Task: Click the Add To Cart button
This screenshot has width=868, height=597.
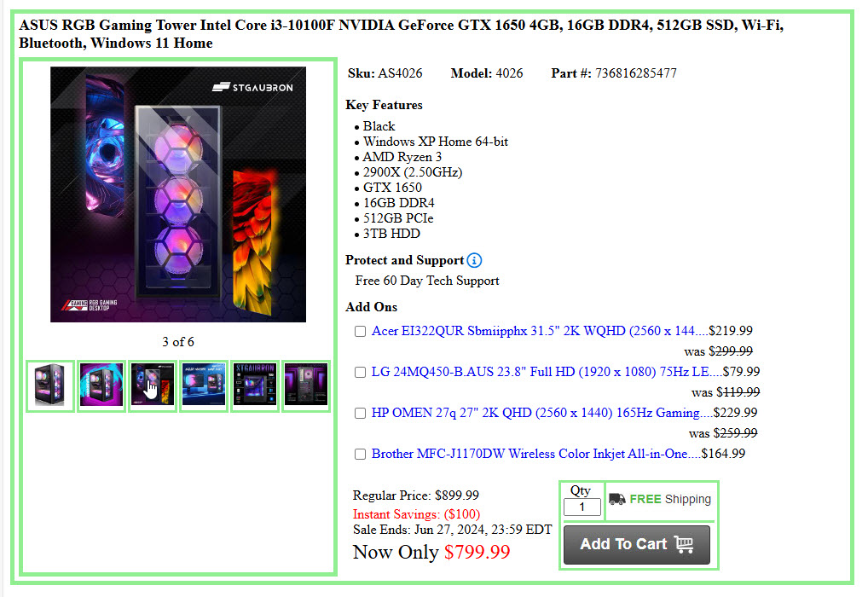Action: coord(637,545)
